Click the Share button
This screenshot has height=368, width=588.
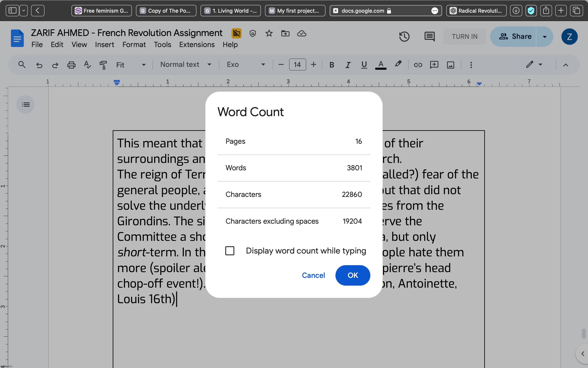coord(513,37)
